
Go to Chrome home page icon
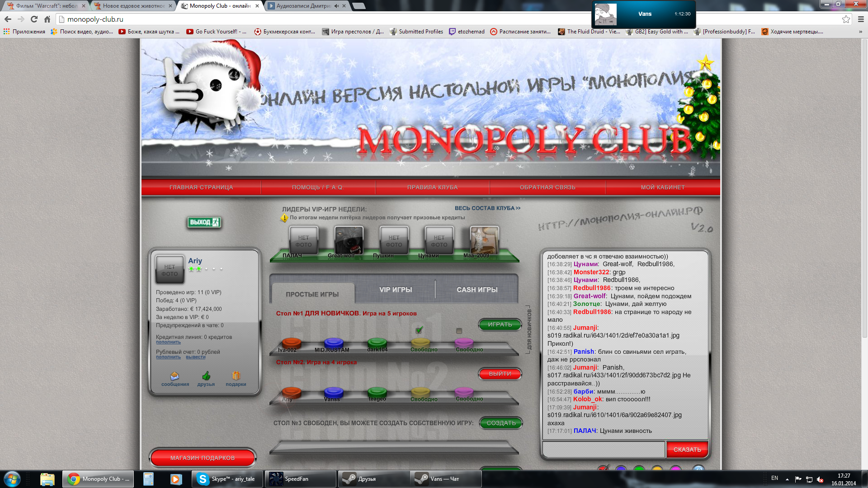[47, 19]
